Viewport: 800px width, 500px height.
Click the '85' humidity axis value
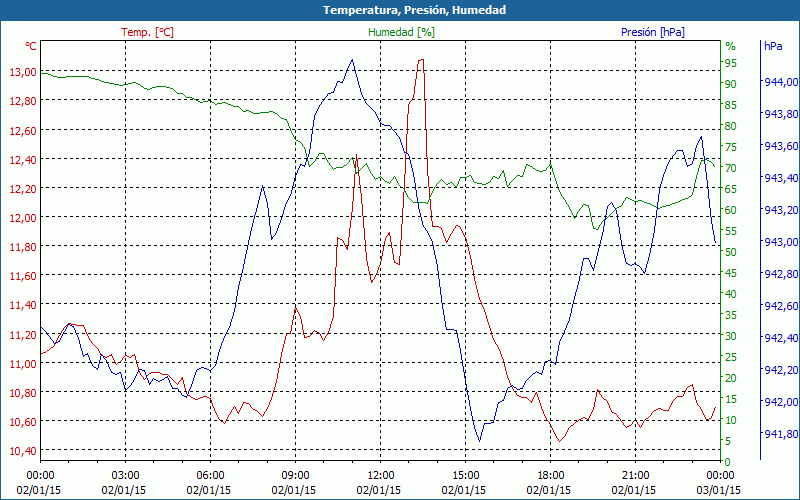[731, 105]
